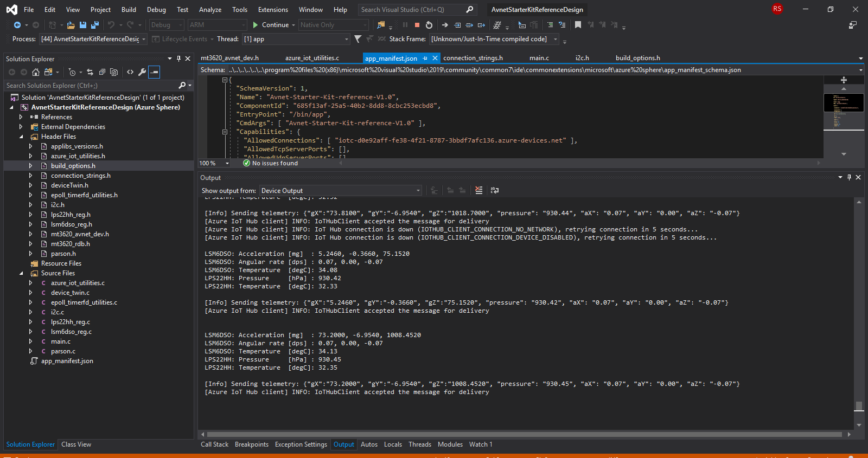Click Solution Explorer Home icon
The width and height of the screenshot is (868, 458).
coord(36,72)
